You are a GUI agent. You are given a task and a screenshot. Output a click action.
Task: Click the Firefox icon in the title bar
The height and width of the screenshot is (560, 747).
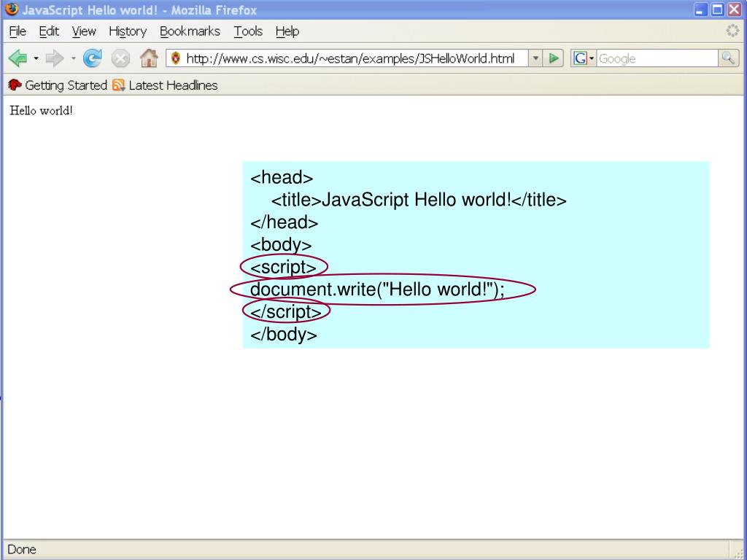pos(12,9)
